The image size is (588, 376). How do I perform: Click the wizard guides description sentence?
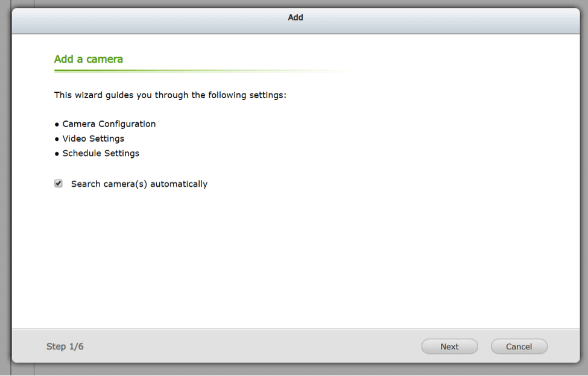click(x=170, y=95)
